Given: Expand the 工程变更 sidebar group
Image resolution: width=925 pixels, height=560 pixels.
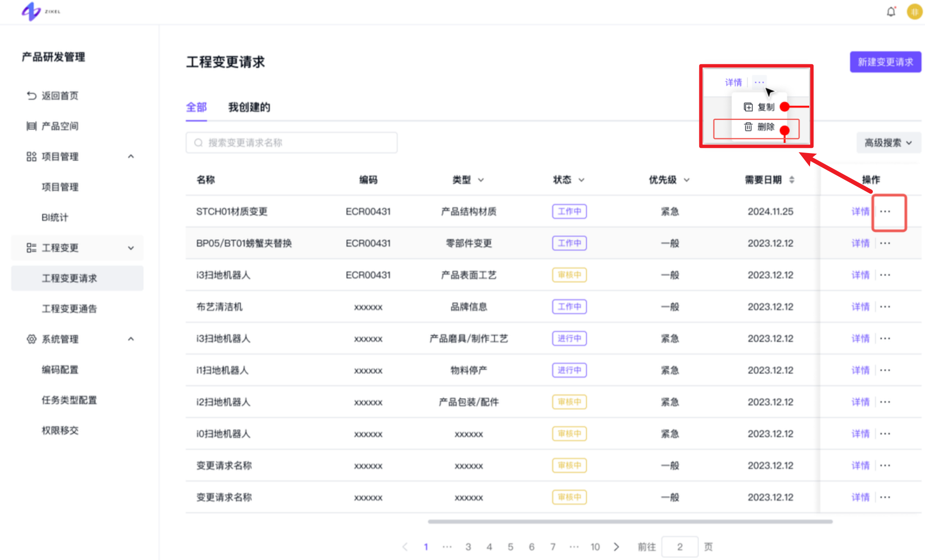Looking at the screenshot, I should (x=131, y=248).
